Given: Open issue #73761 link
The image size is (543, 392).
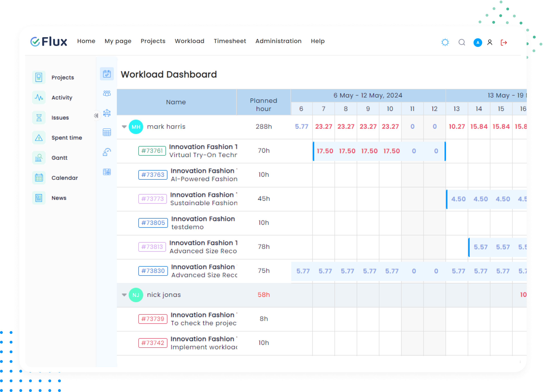Looking at the screenshot, I should [x=152, y=151].
